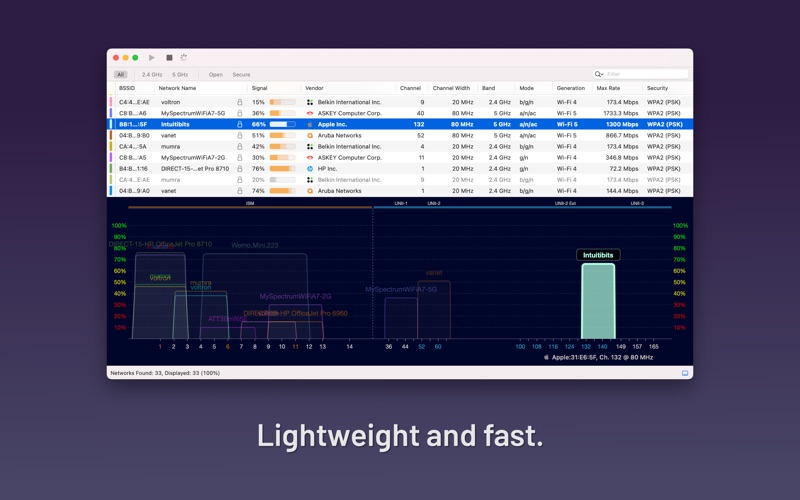800x500 pixels.
Task: Sort by the Channel Width column header
Action: (x=452, y=88)
